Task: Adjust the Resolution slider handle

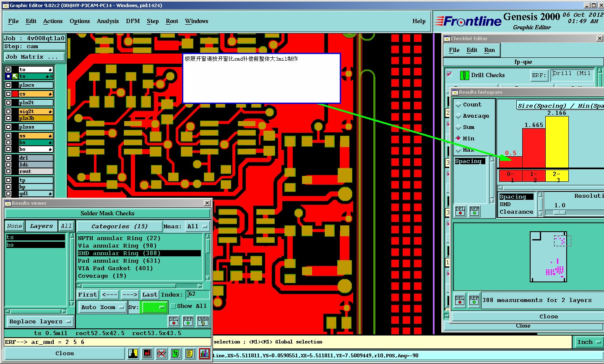Action: pyautogui.click(x=560, y=212)
